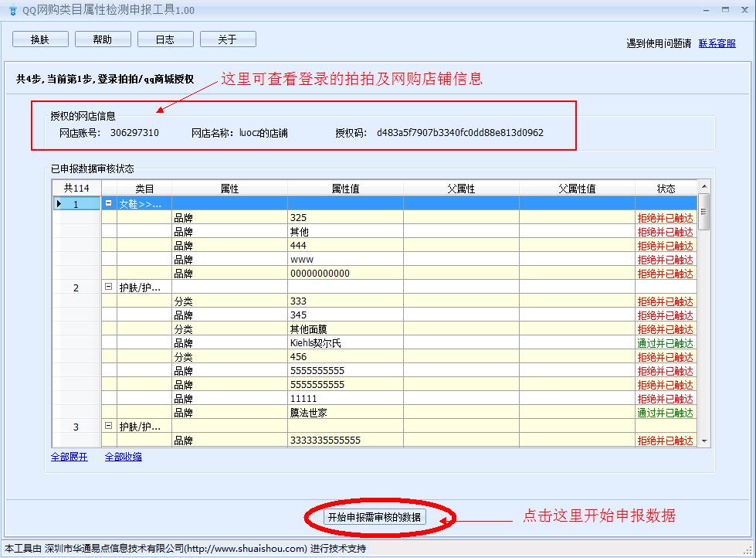Start 开始申报需审核的数据 submission
Viewport: 756px width, 558px height.
point(375,517)
